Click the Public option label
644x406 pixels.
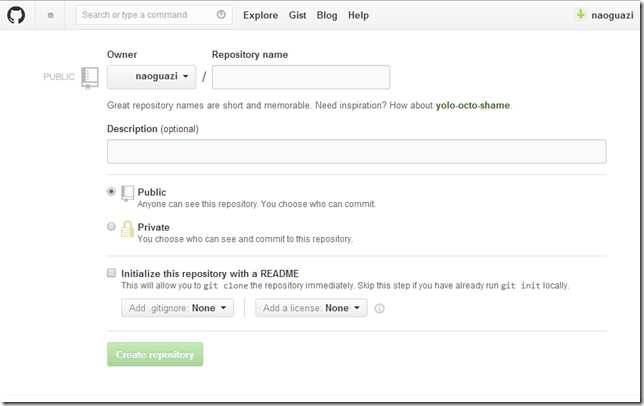click(x=152, y=192)
